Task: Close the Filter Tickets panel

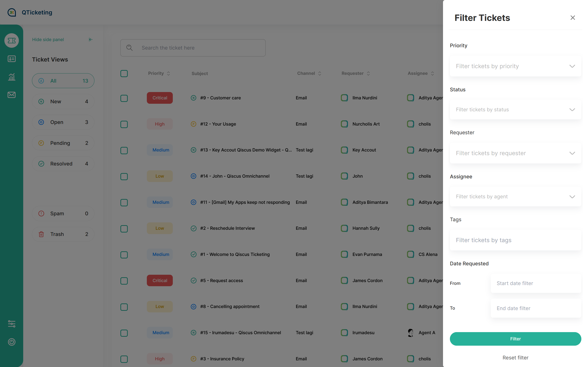Action: (572, 18)
